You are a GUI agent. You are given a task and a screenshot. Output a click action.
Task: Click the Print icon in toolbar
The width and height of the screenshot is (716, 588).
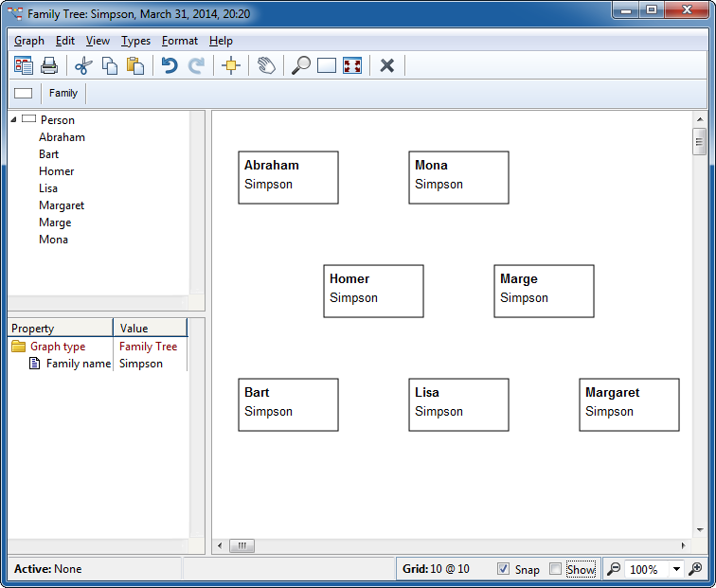49,65
